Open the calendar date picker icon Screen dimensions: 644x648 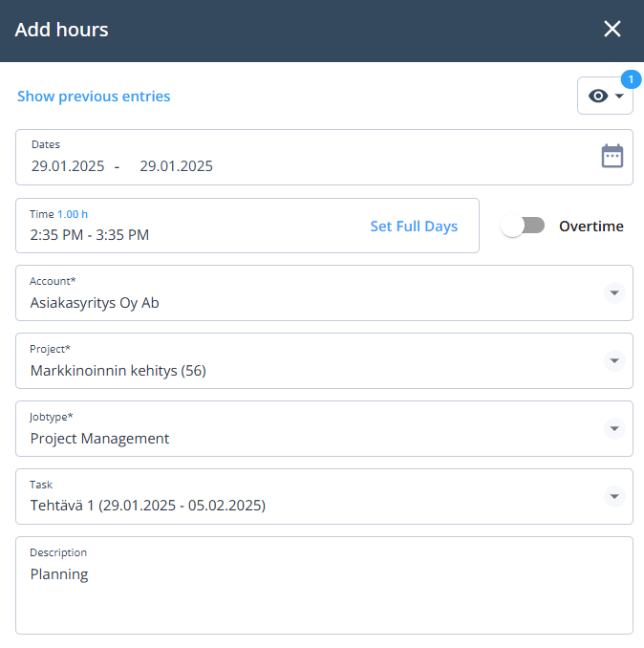pos(612,156)
